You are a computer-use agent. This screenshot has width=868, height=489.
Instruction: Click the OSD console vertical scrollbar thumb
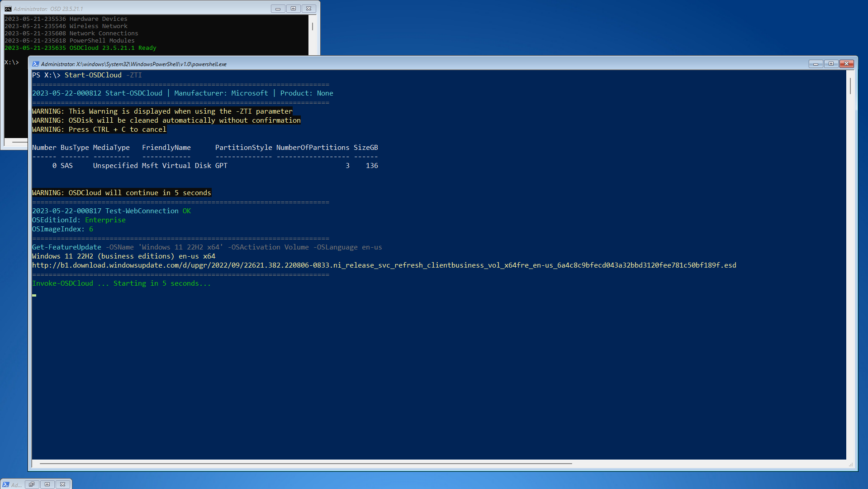tap(313, 27)
